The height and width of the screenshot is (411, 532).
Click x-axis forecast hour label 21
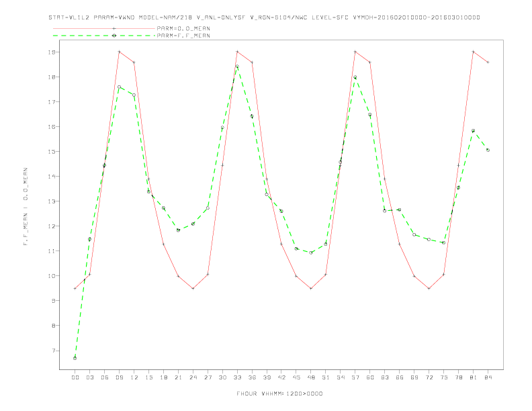(178, 377)
